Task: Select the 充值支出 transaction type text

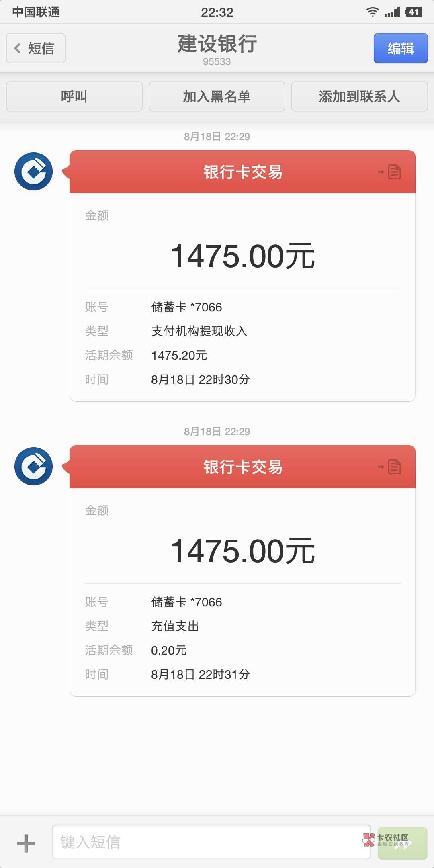Action: pyautogui.click(x=175, y=626)
